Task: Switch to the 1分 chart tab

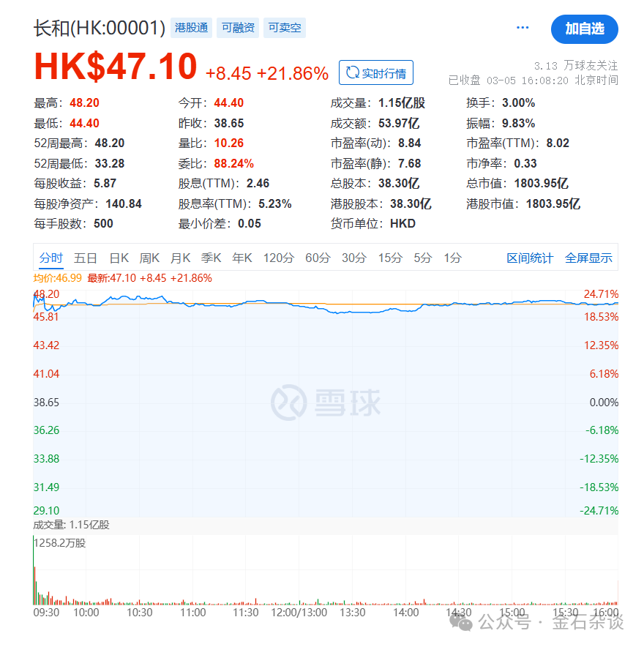Action: click(x=452, y=258)
